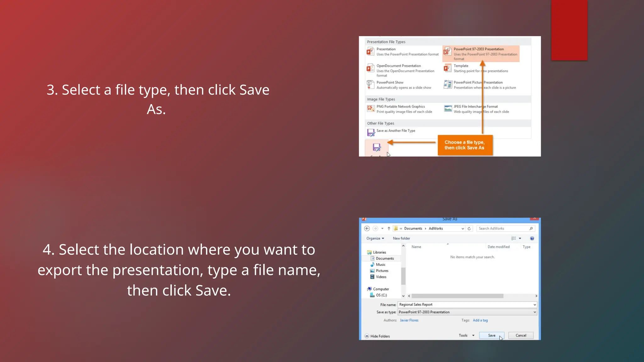This screenshot has height=362, width=644.
Task: Click Documents in the address path
Action: click(413, 228)
